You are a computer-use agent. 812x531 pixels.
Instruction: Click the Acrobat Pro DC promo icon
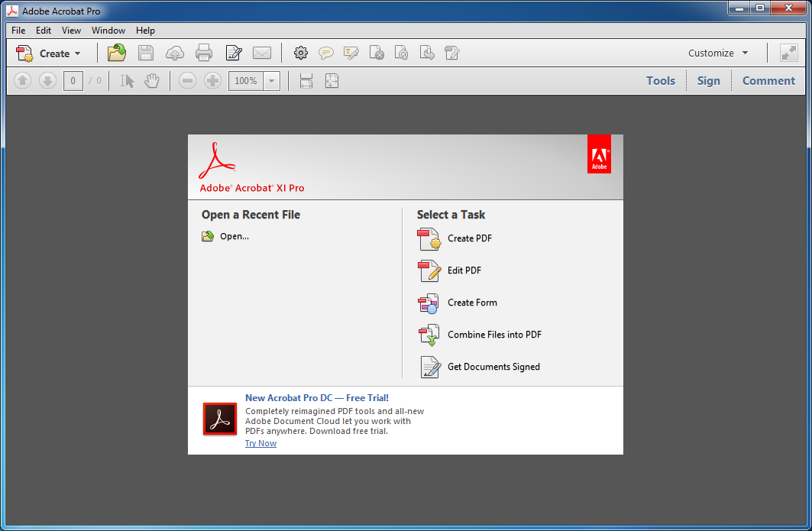pos(220,419)
